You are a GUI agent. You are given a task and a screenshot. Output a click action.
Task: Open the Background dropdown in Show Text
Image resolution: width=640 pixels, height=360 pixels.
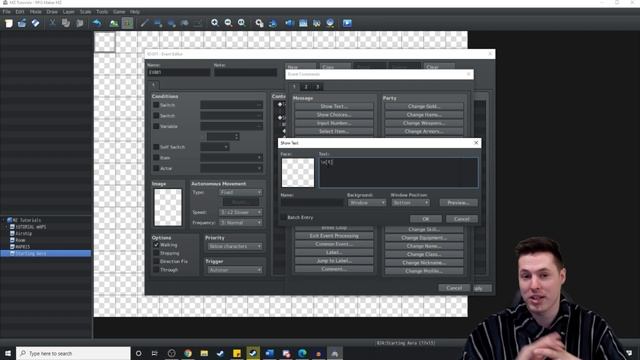[x=367, y=203]
